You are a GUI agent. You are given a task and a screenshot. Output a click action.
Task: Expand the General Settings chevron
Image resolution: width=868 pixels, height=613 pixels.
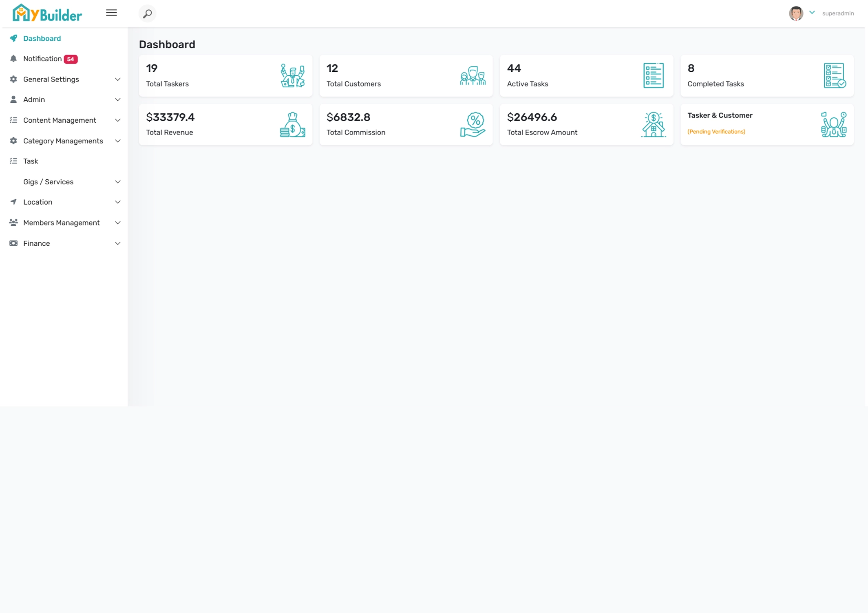coord(117,79)
